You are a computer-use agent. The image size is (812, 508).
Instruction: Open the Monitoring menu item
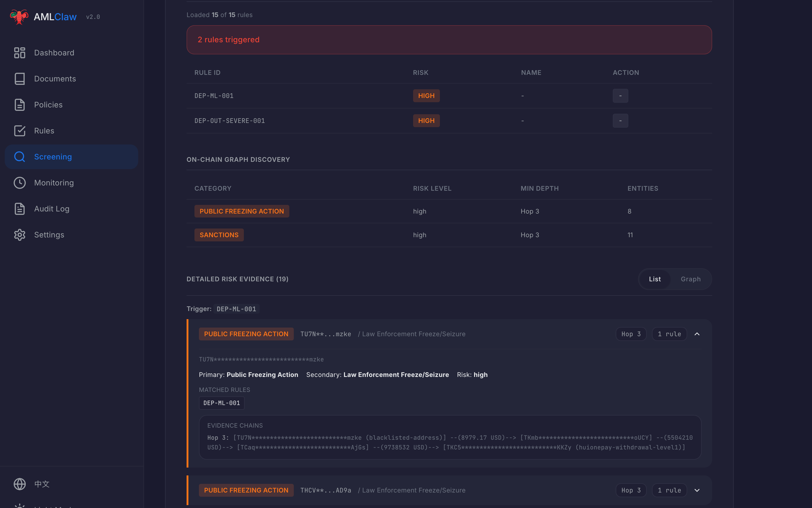pos(54,183)
